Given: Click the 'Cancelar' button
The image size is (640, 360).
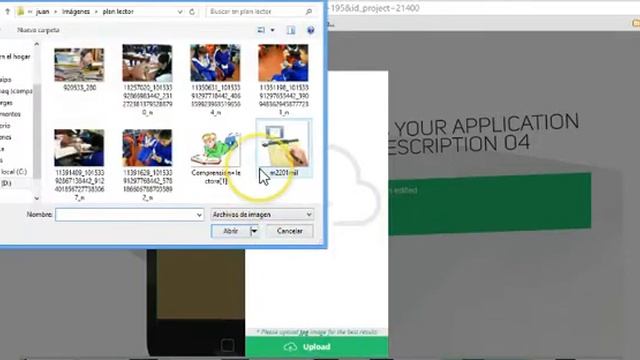Looking at the screenshot, I should point(290,231).
